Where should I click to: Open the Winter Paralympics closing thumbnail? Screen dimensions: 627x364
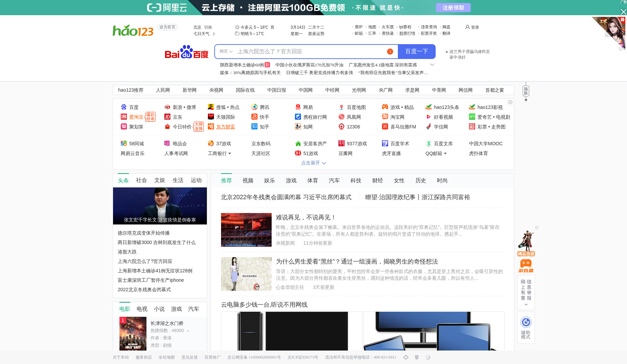tap(246, 230)
